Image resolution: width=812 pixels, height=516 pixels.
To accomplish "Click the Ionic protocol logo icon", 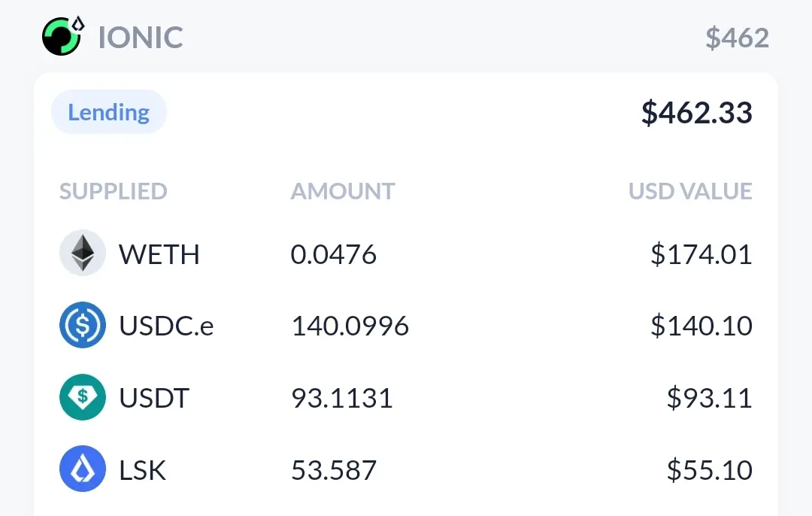I will tap(62, 36).
